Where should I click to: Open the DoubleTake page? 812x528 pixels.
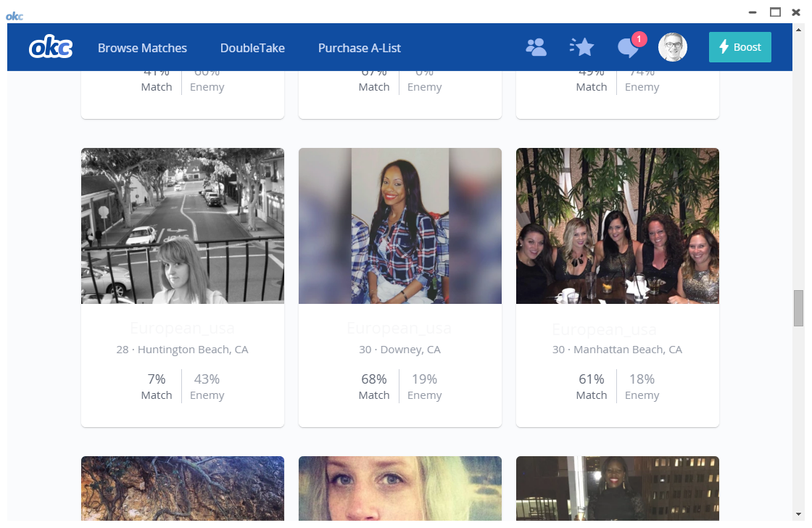[x=253, y=48]
